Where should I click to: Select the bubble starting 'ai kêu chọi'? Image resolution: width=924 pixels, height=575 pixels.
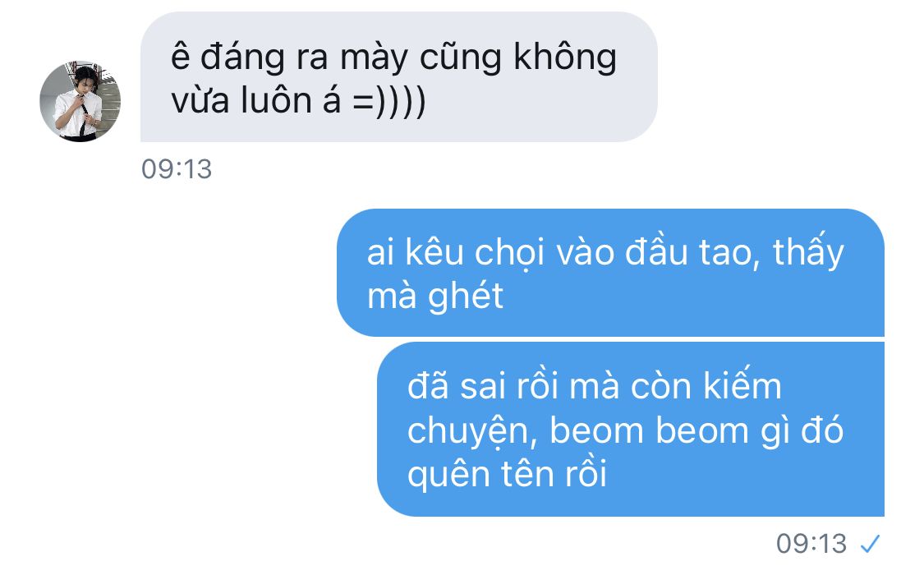click(610, 273)
